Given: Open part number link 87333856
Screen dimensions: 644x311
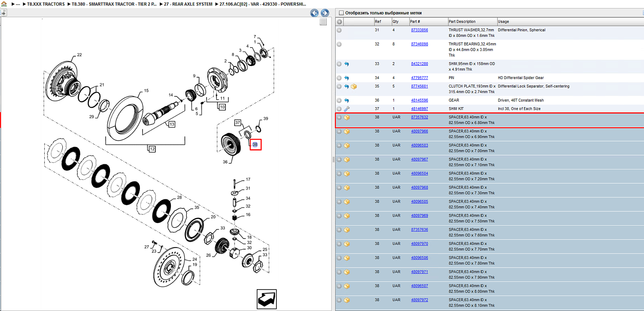Looking at the screenshot, I should 419,30.
